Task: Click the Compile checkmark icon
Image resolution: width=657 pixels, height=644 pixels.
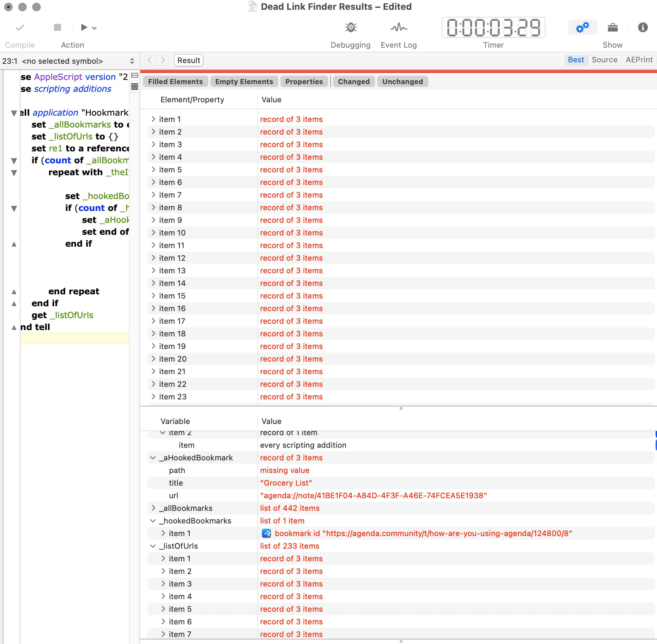Action: point(20,27)
